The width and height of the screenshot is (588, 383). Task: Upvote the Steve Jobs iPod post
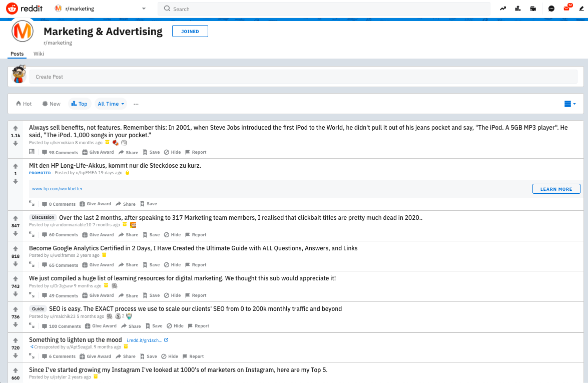click(x=16, y=128)
